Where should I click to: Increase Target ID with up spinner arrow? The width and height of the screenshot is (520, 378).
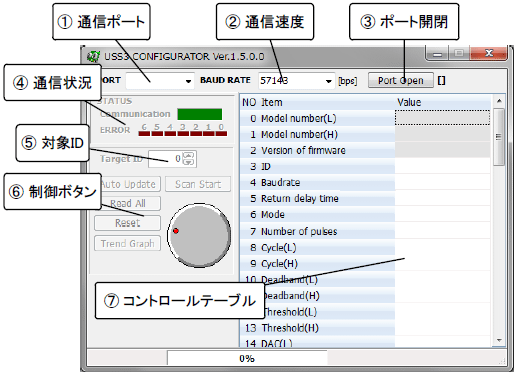(x=188, y=155)
